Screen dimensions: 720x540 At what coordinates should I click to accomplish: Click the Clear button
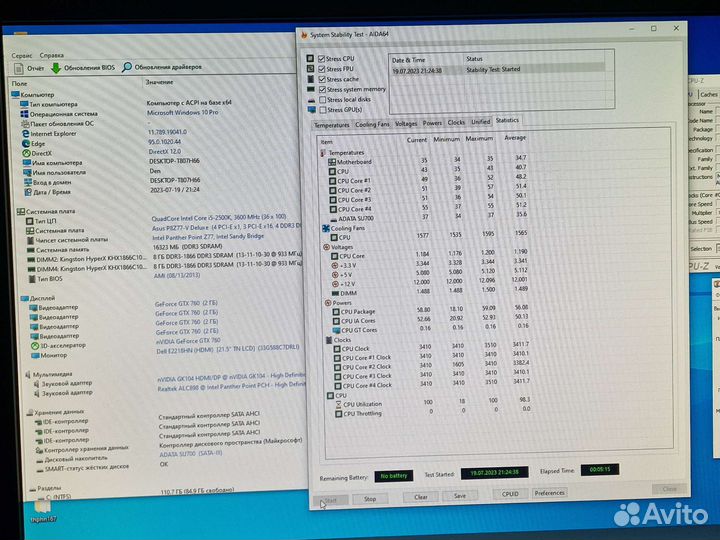[x=421, y=497]
